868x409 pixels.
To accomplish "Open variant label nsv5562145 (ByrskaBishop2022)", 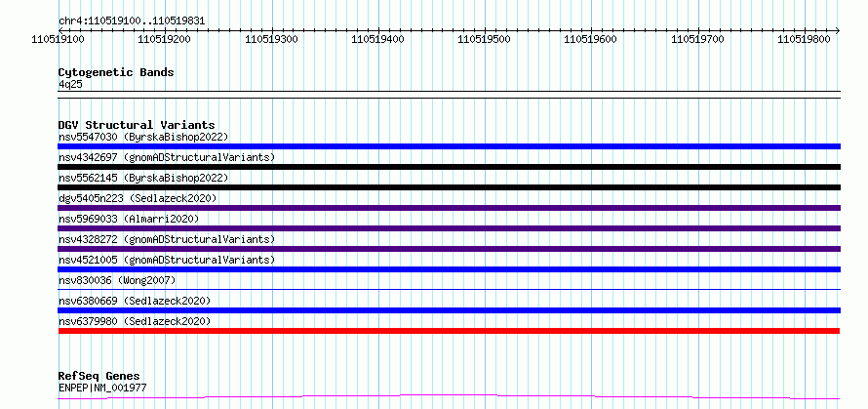I will (143, 178).
